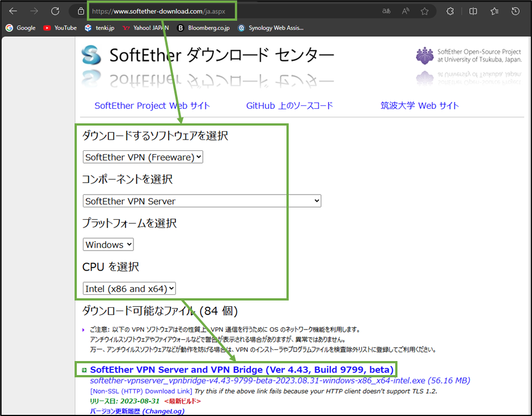Open the YouTube bookmark

point(60,28)
